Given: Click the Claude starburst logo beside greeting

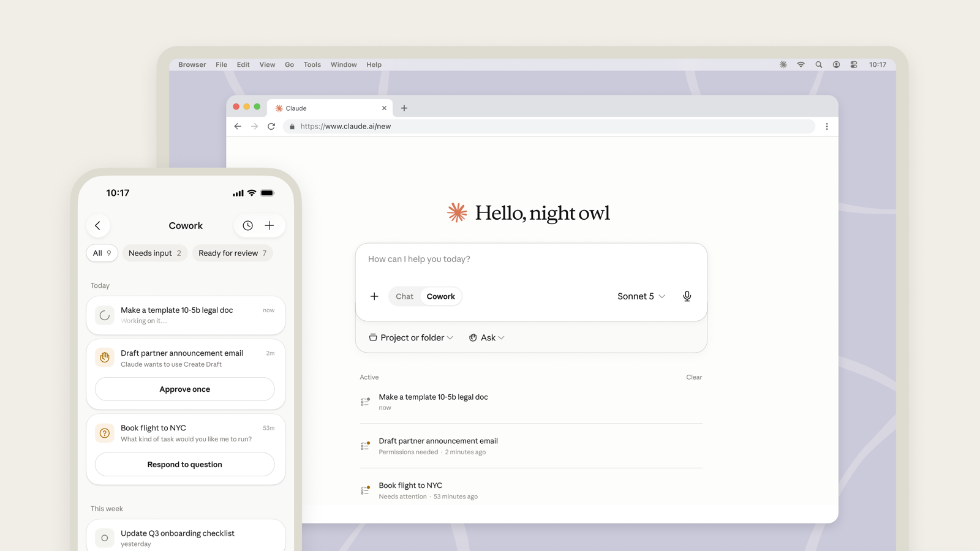Looking at the screenshot, I should [457, 212].
